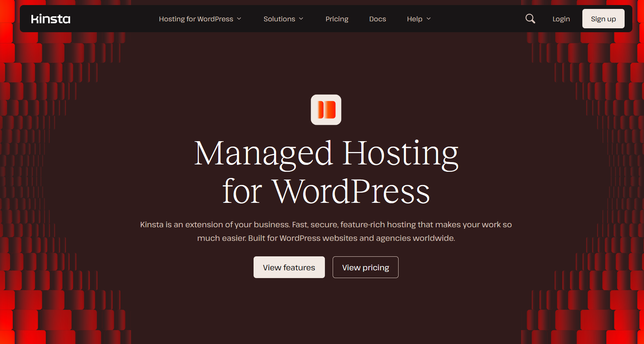Expand the Help menu chevron
Image resolution: width=644 pixels, height=344 pixels.
click(428, 19)
